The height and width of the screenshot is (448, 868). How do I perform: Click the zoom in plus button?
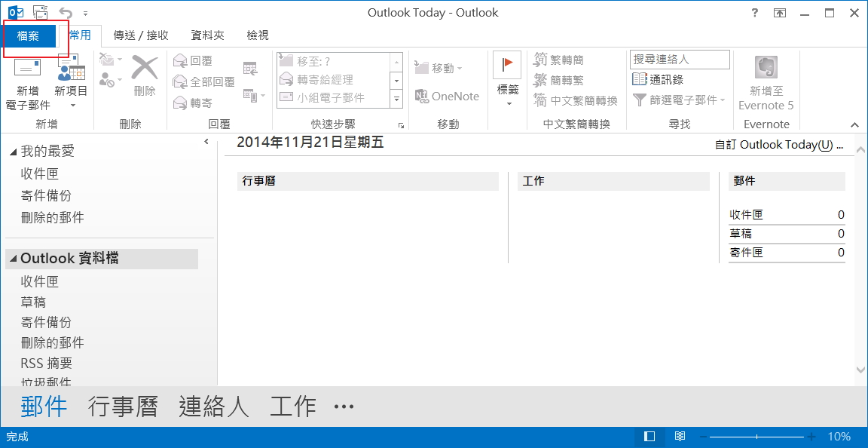[811, 437]
